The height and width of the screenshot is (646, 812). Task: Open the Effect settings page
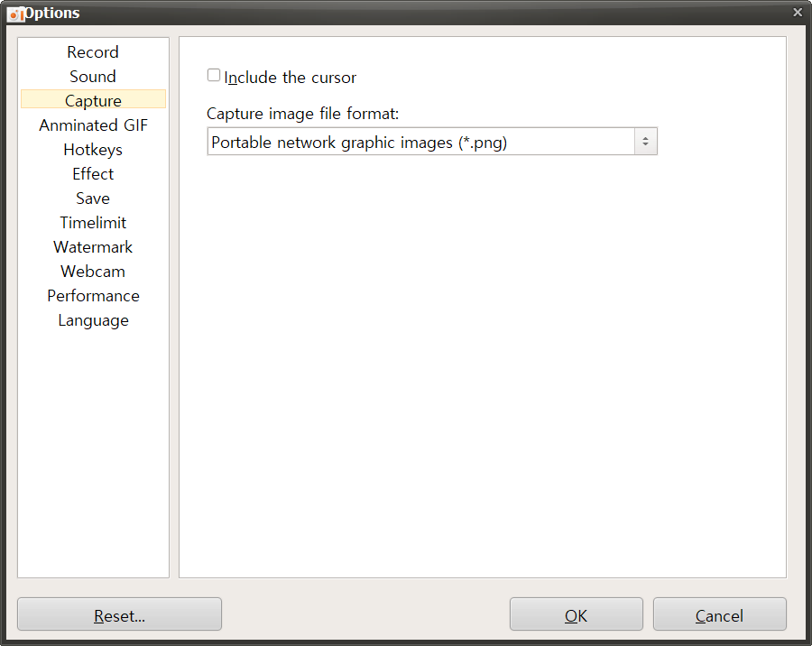point(92,173)
